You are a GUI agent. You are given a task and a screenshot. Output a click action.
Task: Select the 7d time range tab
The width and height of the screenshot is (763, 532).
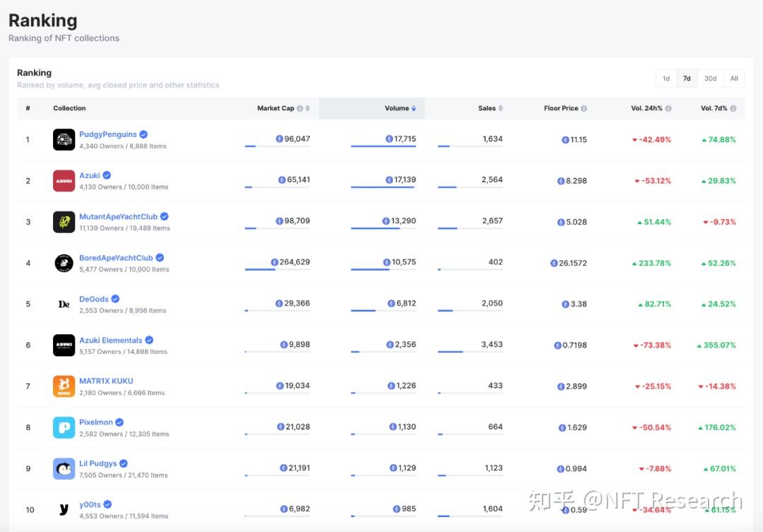687,78
